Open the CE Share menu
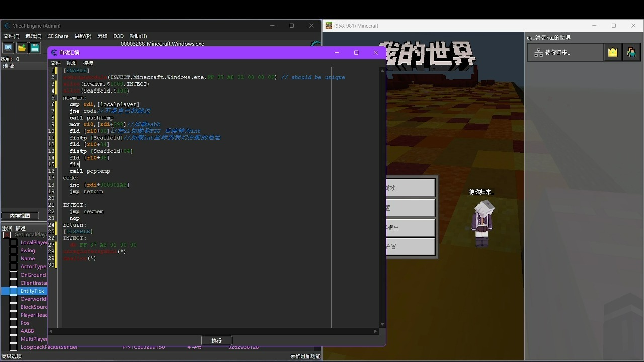 point(58,36)
